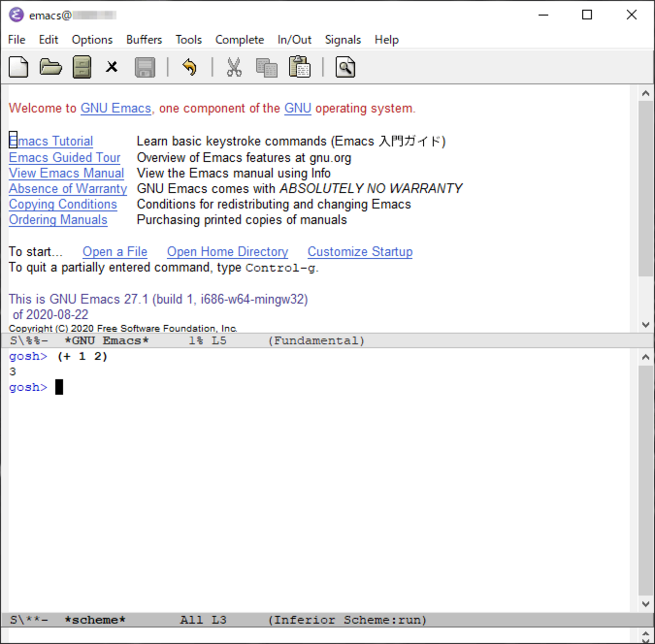Click the Copy toolbar icon
The width and height of the screenshot is (655, 644).
point(267,67)
